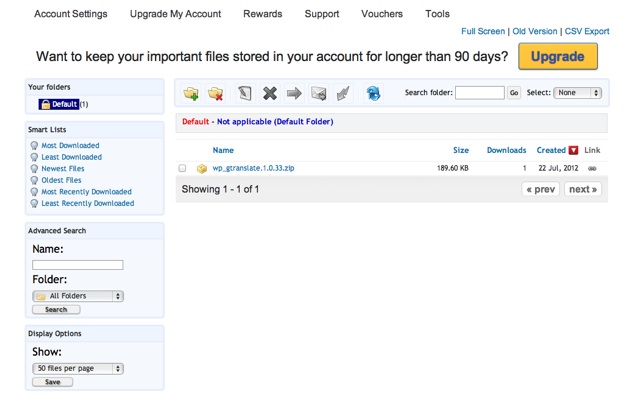Open the Old Version link
Viewport: 640px width, 396px height.
pos(535,31)
